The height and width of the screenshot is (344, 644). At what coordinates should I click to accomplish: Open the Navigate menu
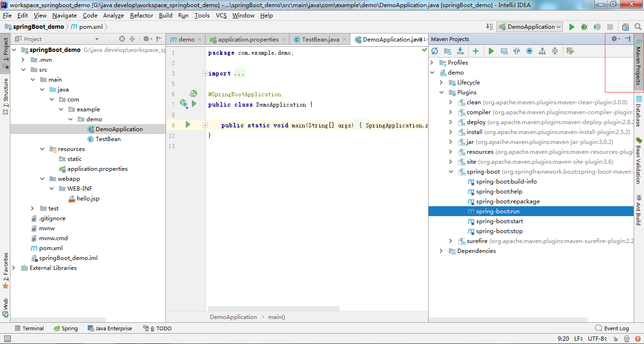click(65, 16)
